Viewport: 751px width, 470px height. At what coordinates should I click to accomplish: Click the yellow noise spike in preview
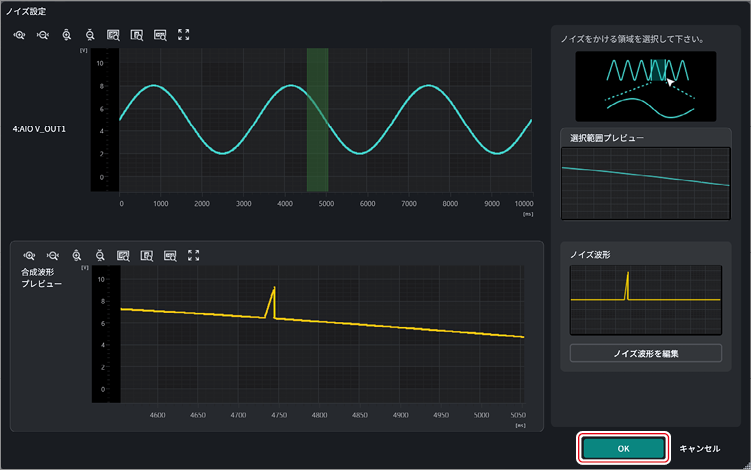pyautogui.click(x=271, y=303)
